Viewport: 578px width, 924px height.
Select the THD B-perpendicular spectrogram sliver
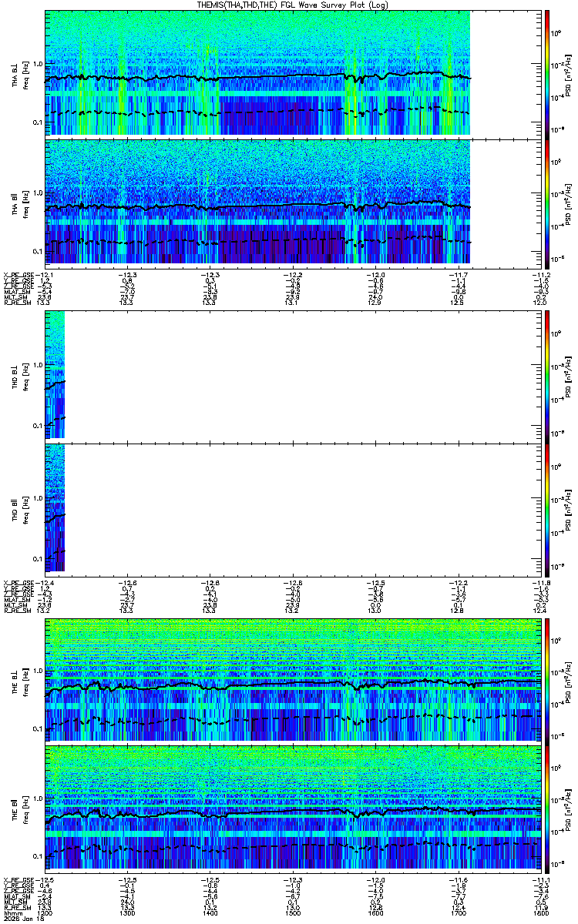54,374
